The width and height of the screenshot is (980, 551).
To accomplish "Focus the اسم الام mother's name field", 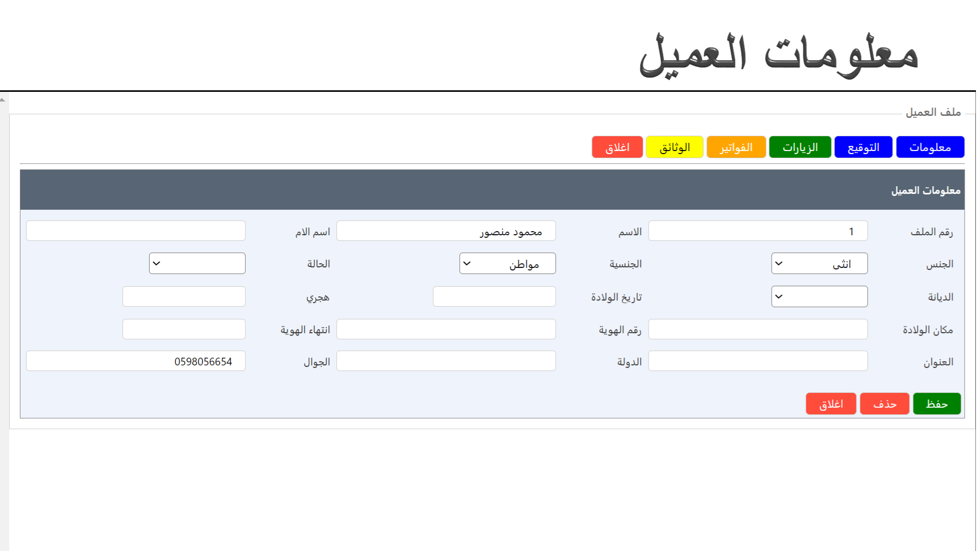I will tap(135, 231).
